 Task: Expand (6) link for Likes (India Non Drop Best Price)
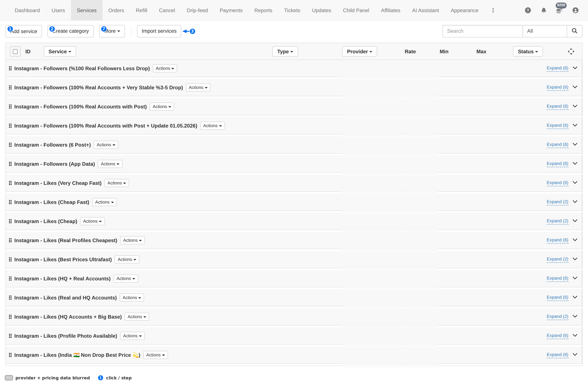tap(557, 355)
